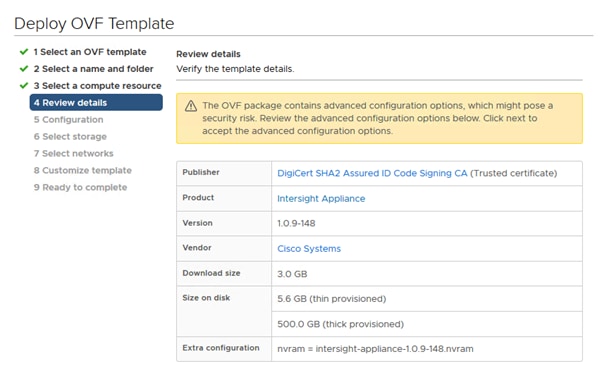Screen dimensions: 604x378
Task: Click the 5.6 GB (thin provisioned) value
Action: pyautogui.click(x=332, y=299)
